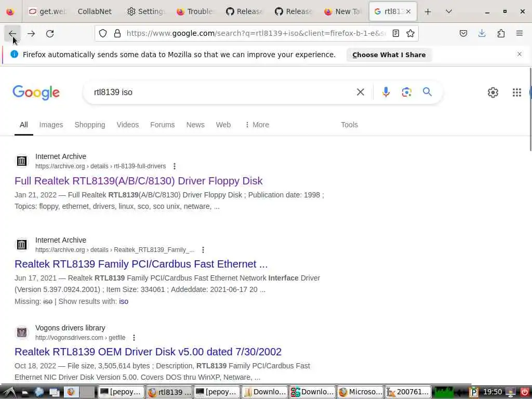Select the Shopping search filter
Screen dimensions: 532x399
point(89,125)
